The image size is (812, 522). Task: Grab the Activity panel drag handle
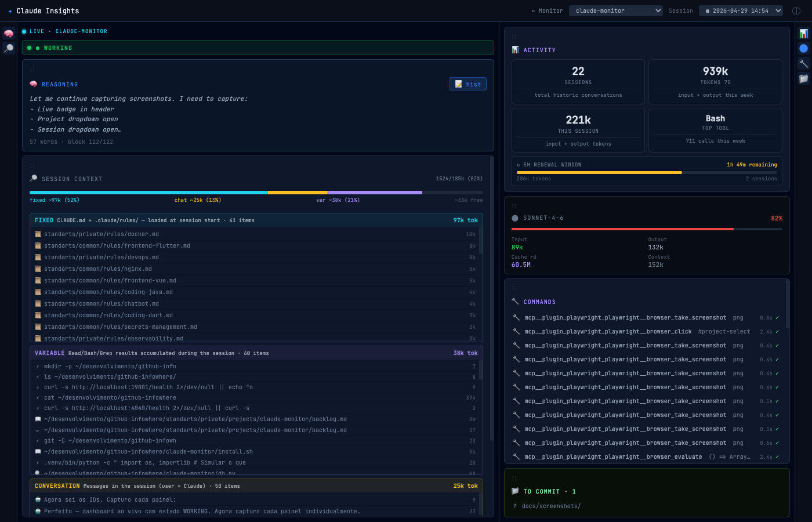514,37
